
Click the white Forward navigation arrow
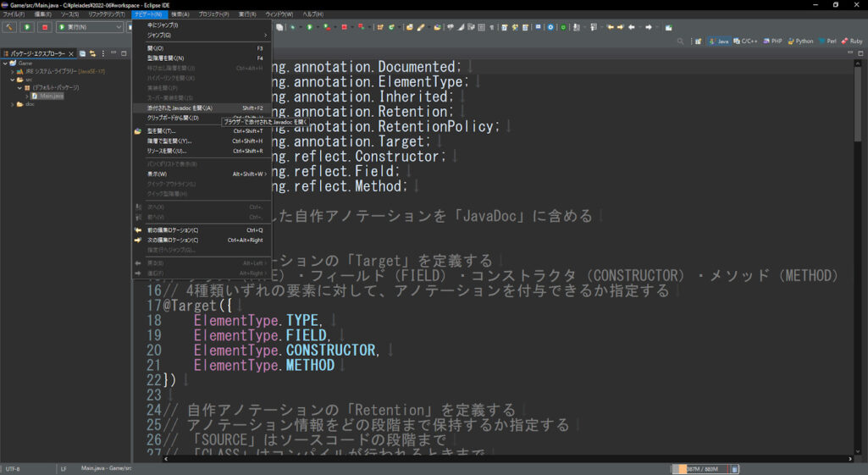point(649,26)
